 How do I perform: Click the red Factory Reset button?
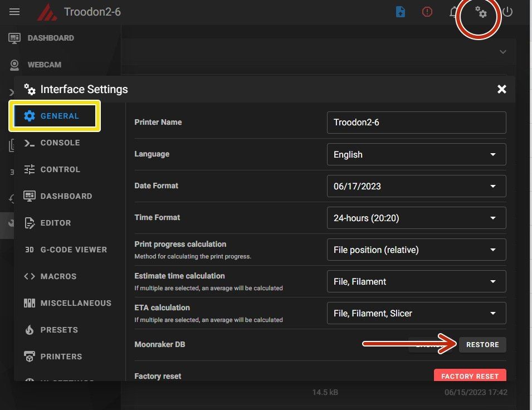coord(470,375)
